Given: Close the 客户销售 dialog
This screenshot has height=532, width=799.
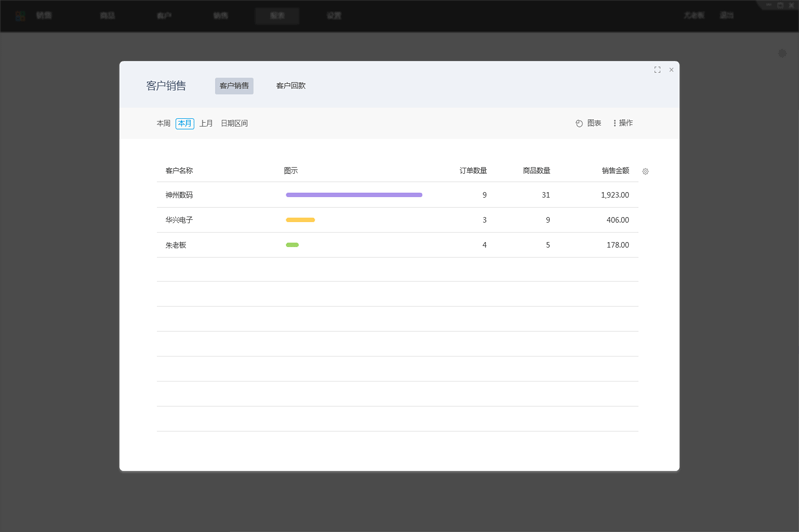Looking at the screenshot, I should [x=671, y=70].
